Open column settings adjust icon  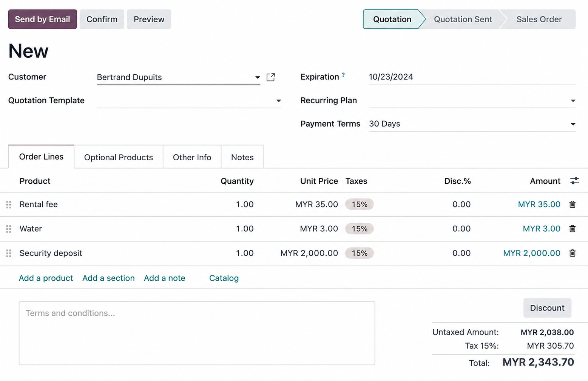point(574,181)
